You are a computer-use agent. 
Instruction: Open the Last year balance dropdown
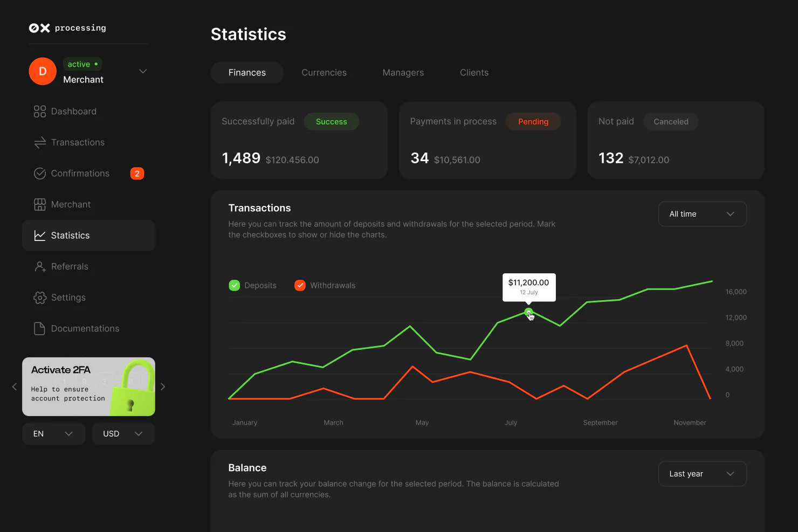coord(702,474)
